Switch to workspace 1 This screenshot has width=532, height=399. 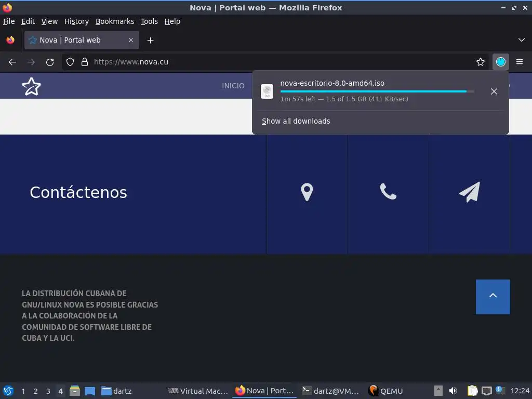[23, 391]
